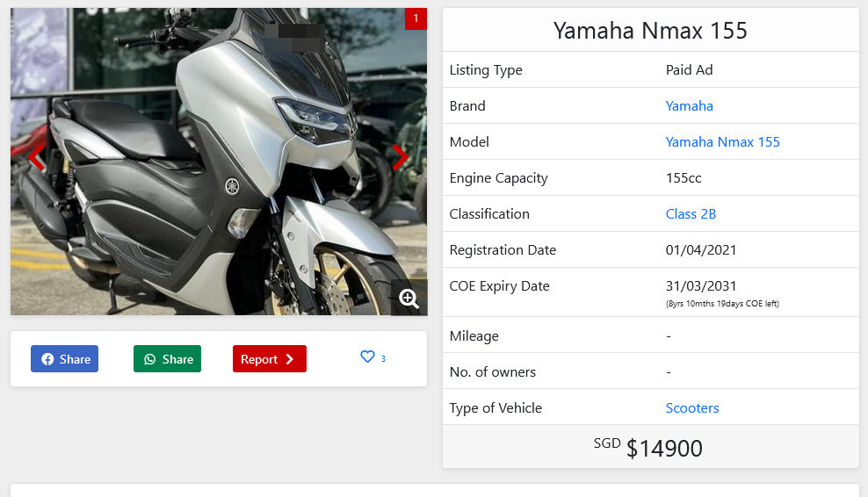Follow the Class 2B classification link
The image size is (868, 497).
[691, 214]
